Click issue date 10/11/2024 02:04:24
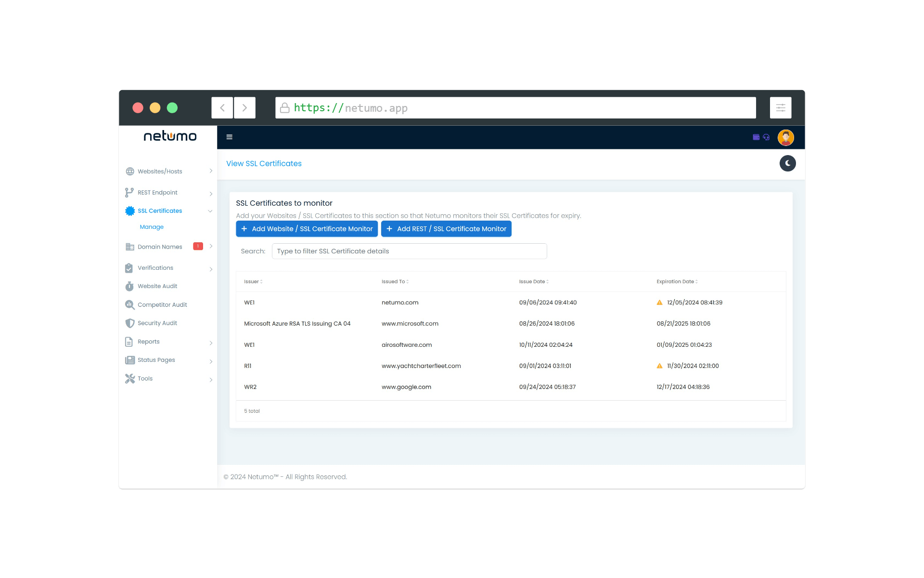This screenshot has height=578, width=924. [x=546, y=345]
